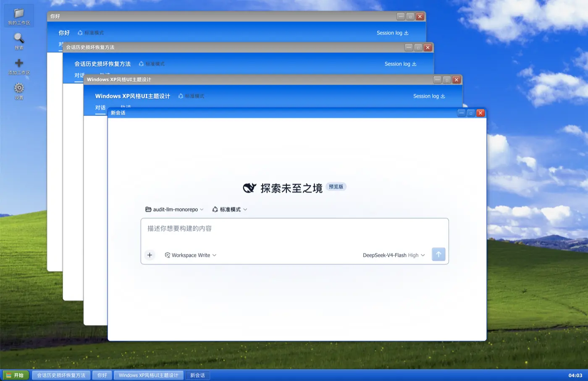Close the 会话历史损坏恢复方法 window
Screen dimensions: 588x381
pyautogui.click(x=428, y=47)
